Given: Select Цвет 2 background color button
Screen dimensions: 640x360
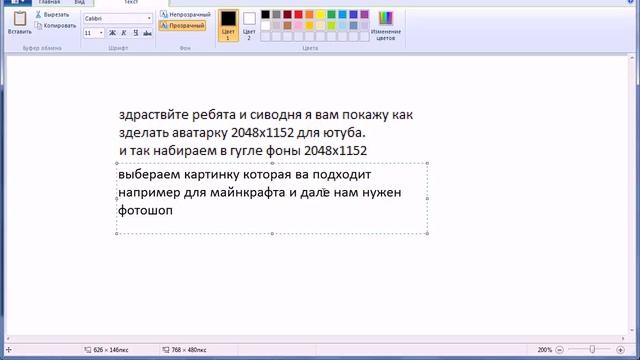Looking at the screenshot, I should 249,25.
